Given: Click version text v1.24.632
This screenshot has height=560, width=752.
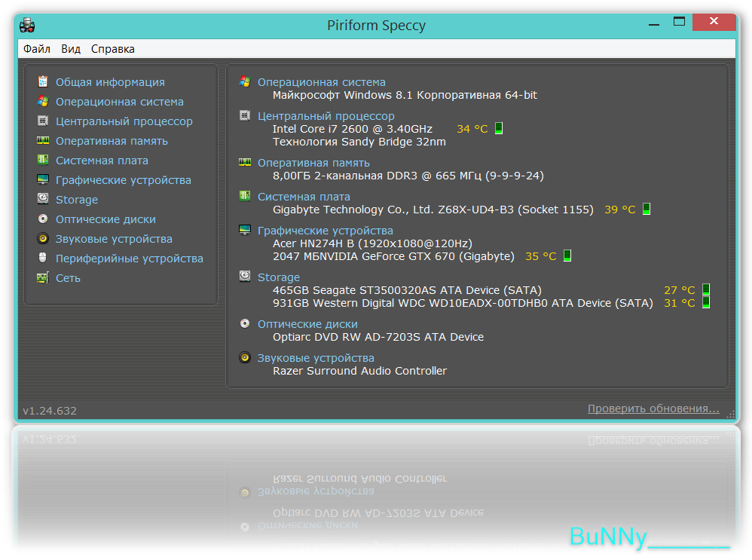Looking at the screenshot, I should pos(50,411).
